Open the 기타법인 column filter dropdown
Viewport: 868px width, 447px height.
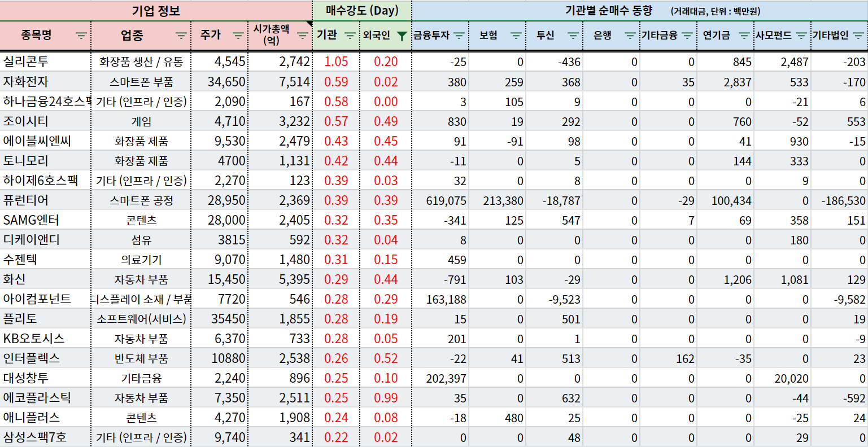[858, 36]
